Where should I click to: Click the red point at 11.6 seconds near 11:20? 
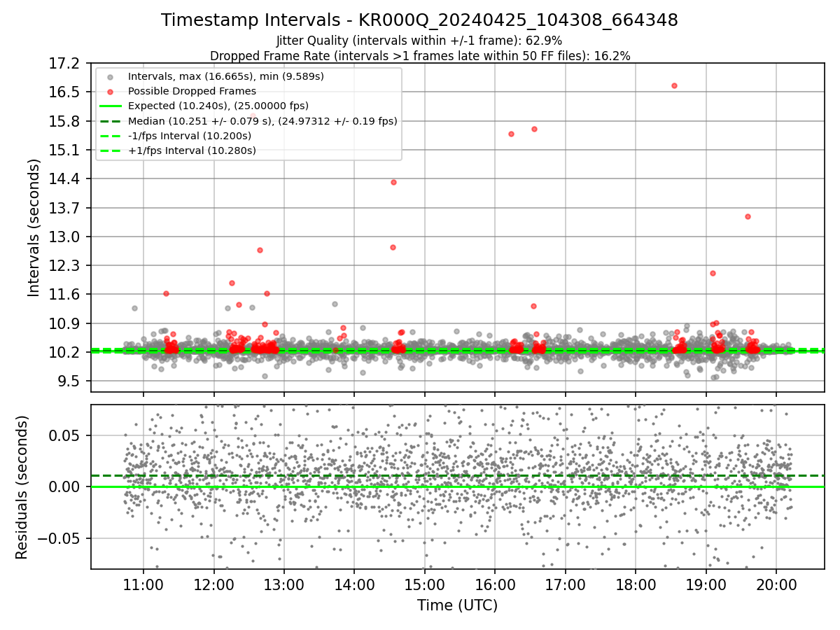coord(166,293)
